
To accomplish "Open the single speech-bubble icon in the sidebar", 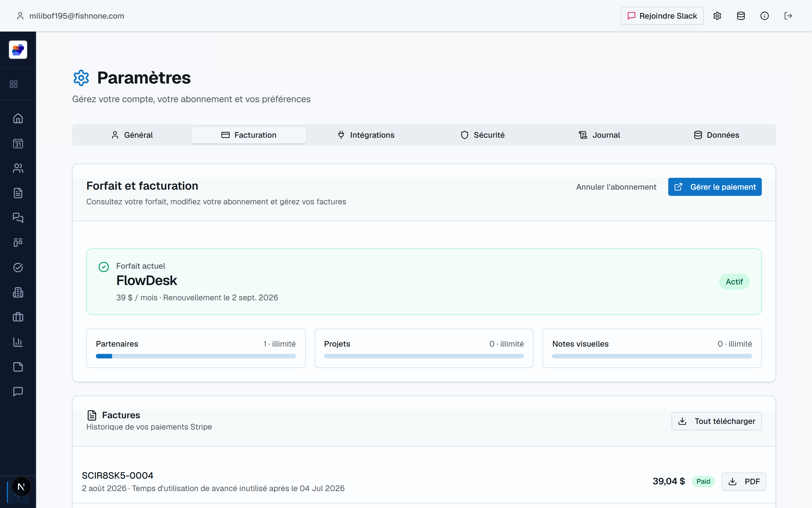I will point(18,392).
